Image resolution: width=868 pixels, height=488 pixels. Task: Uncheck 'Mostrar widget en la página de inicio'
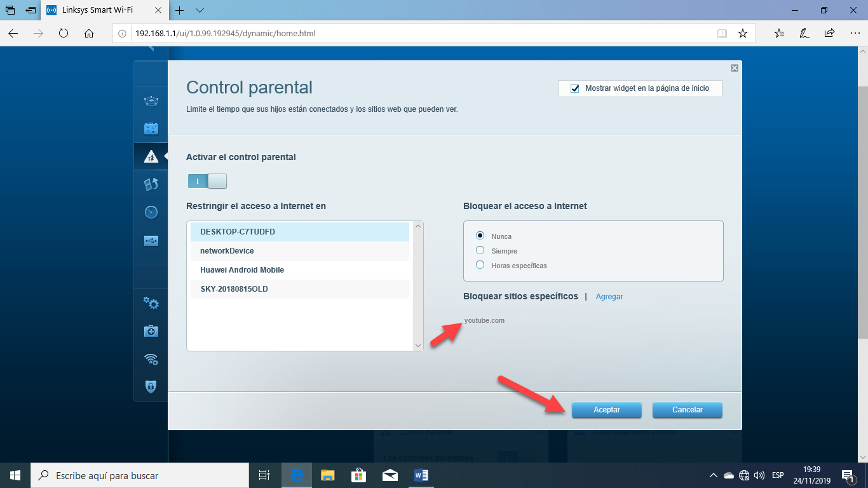click(575, 89)
